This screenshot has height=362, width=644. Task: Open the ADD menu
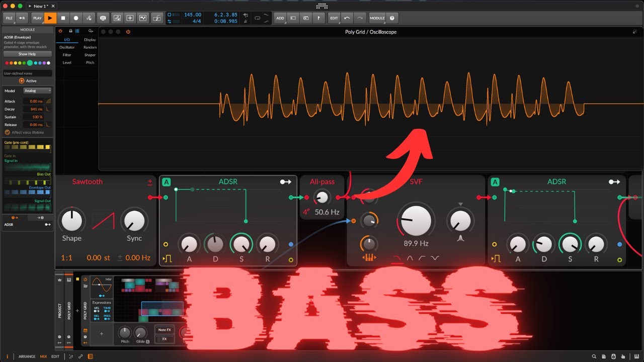280,18
